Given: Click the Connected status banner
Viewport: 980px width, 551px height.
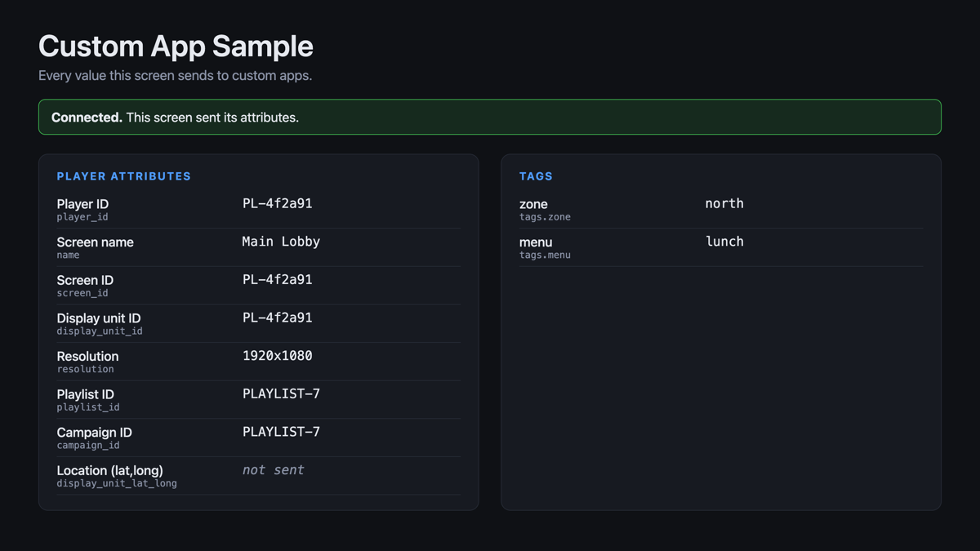Looking at the screenshot, I should pyautogui.click(x=490, y=117).
